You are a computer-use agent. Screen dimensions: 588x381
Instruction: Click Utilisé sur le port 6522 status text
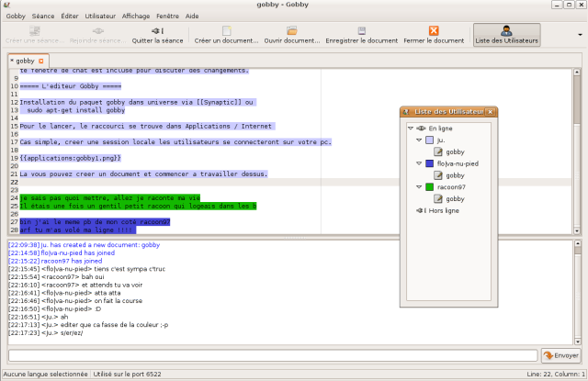[127, 374]
